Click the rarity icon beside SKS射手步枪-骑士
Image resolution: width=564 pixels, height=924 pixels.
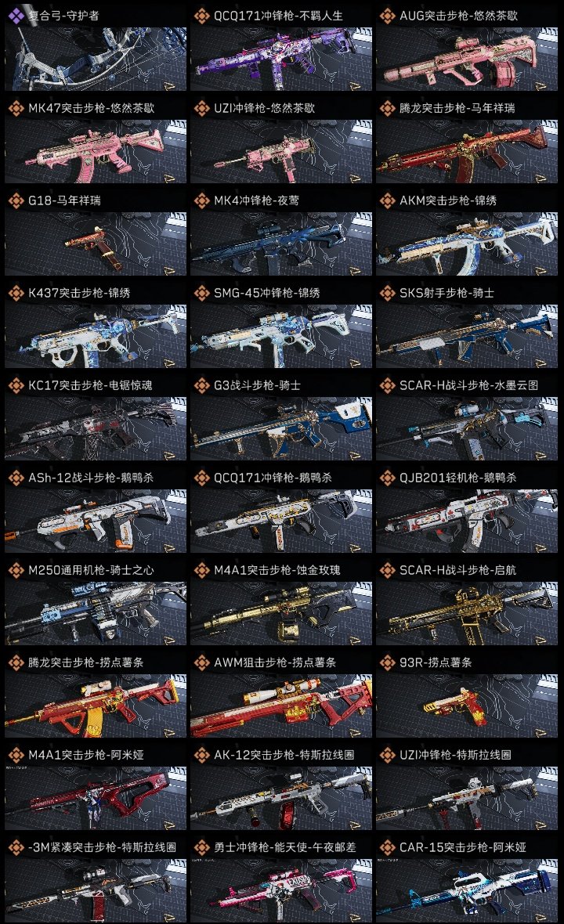coord(387,293)
